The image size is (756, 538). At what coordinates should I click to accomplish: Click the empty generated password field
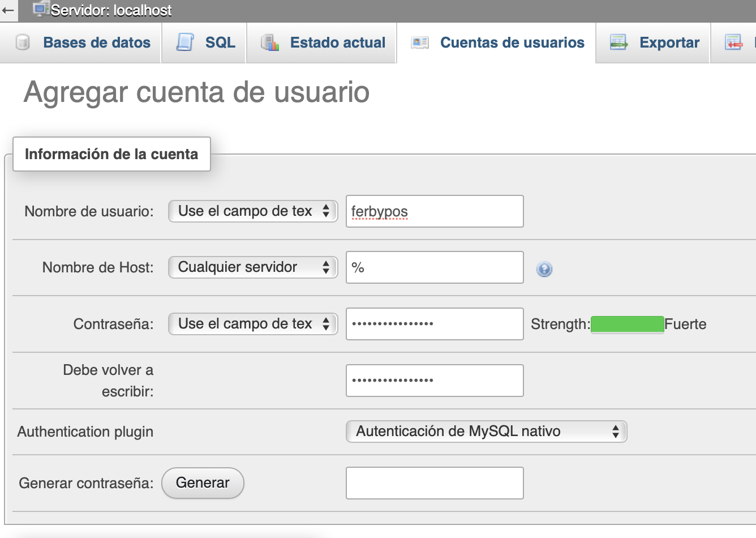point(435,483)
